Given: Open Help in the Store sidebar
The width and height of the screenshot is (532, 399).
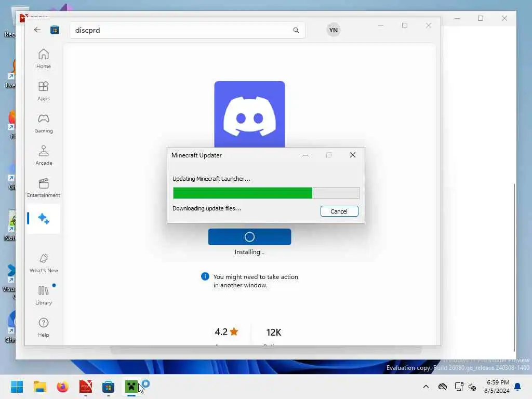Looking at the screenshot, I should pyautogui.click(x=44, y=327).
